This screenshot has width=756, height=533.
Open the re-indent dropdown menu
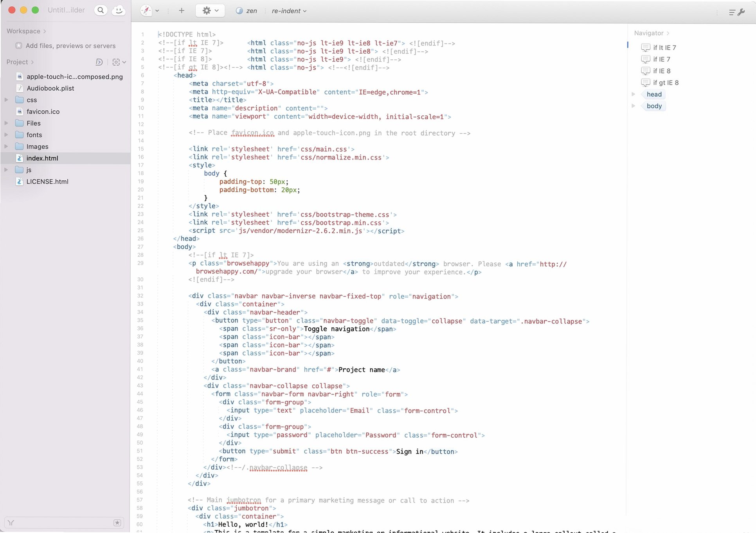[289, 11]
